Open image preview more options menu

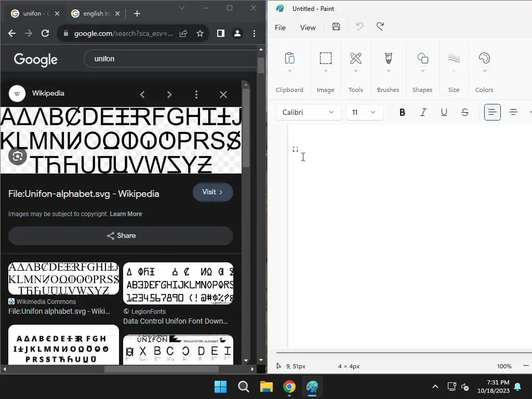click(196, 95)
